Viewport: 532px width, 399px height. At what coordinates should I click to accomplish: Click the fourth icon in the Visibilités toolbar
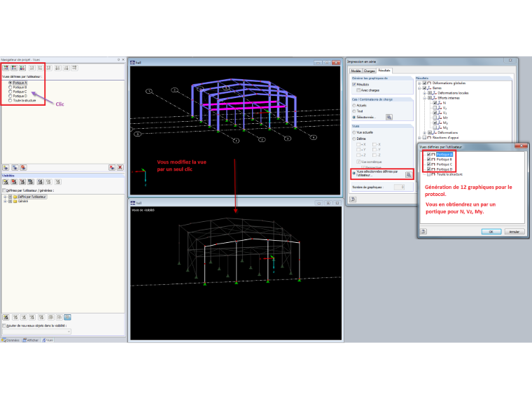[31, 182]
